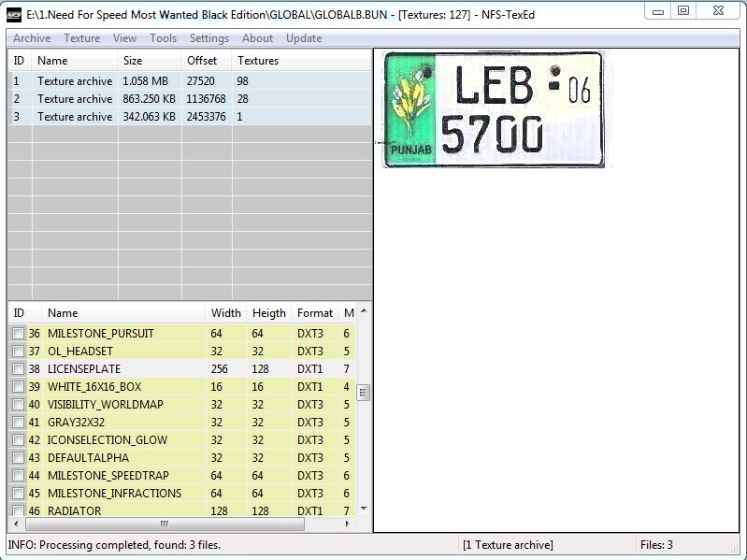The width and height of the screenshot is (747, 560).
Task: Select the RADIATOR texture name
Action: pyautogui.click(x=74, y=510)
